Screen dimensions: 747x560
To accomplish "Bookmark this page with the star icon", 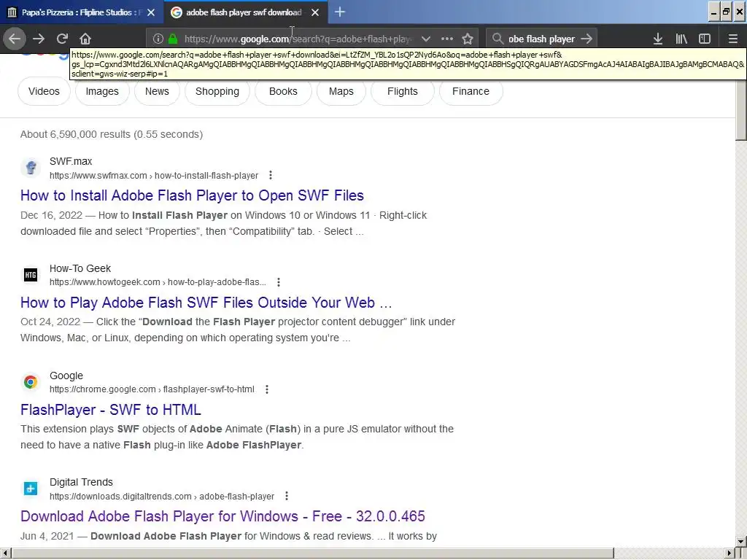I will point(468,39).
